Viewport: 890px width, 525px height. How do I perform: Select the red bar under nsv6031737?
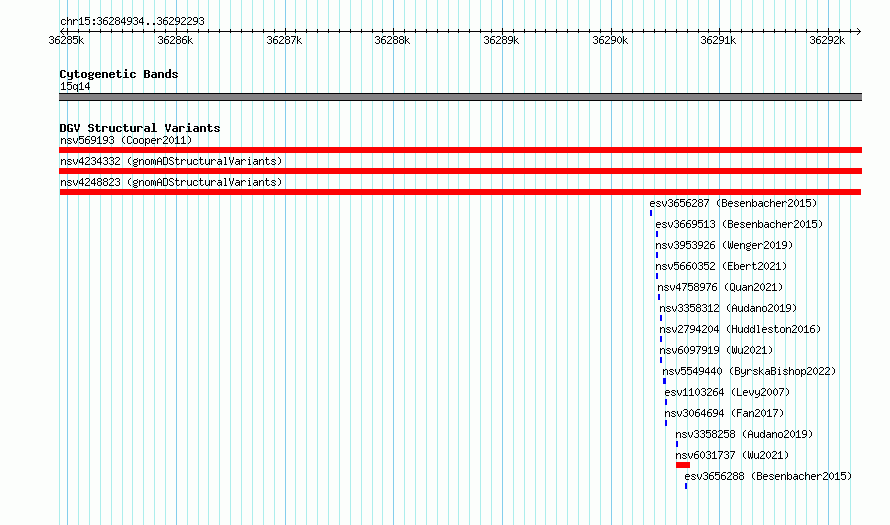pyautogui.click(x=683, y=465)
